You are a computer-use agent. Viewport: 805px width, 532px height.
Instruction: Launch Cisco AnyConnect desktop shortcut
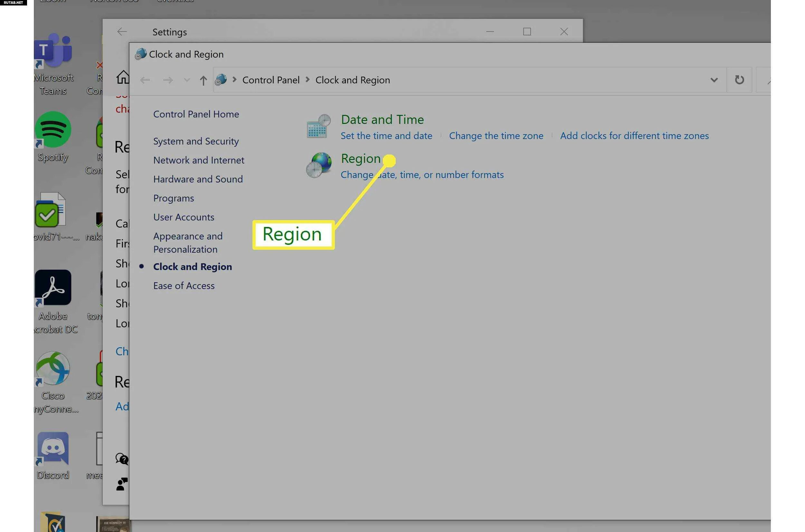point(53,369)
